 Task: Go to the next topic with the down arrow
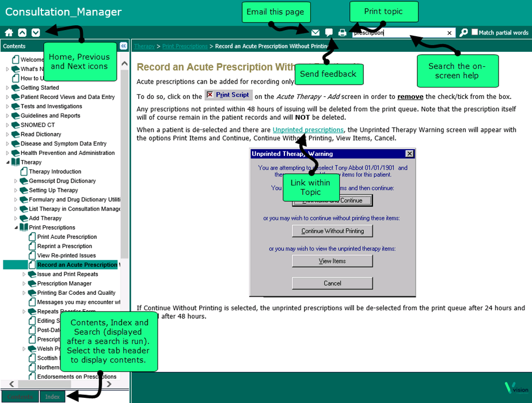tap(36, 33)
